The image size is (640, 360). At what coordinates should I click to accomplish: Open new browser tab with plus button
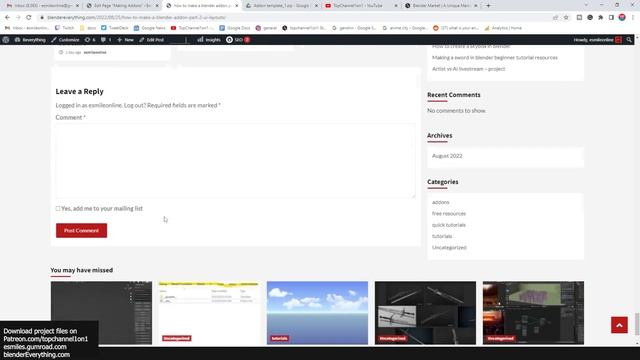pos(488,6)
